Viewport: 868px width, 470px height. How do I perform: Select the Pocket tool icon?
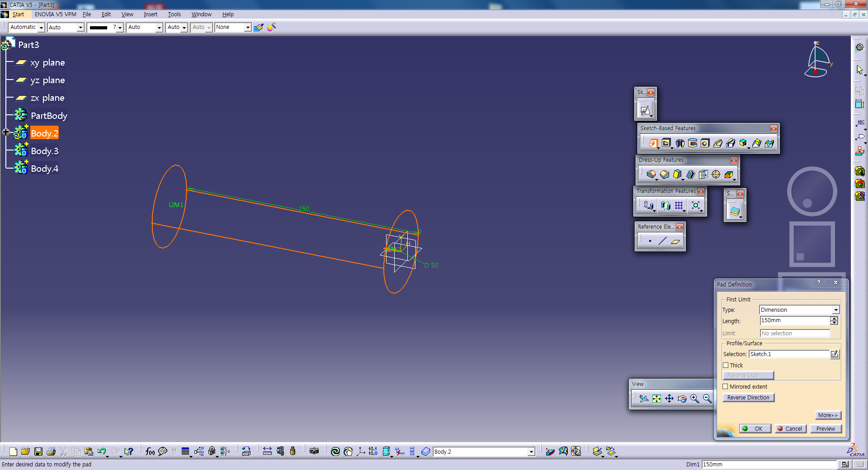pyautogui.click(x=666, y=143)
